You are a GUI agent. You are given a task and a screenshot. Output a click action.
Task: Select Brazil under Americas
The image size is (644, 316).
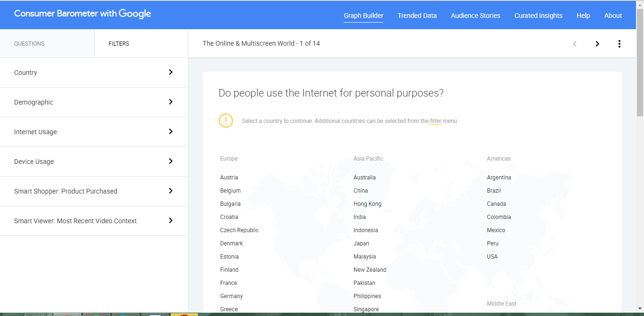pos(494,190)
